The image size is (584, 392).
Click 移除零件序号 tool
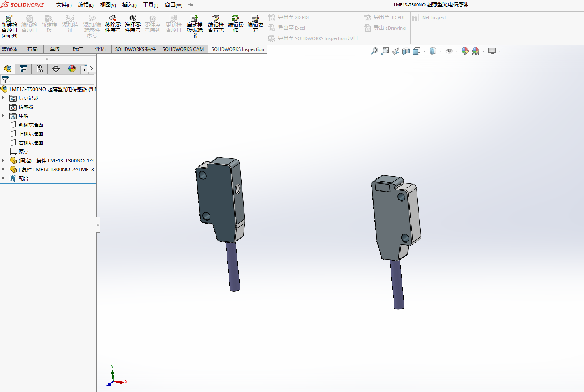tap(113, 24)
